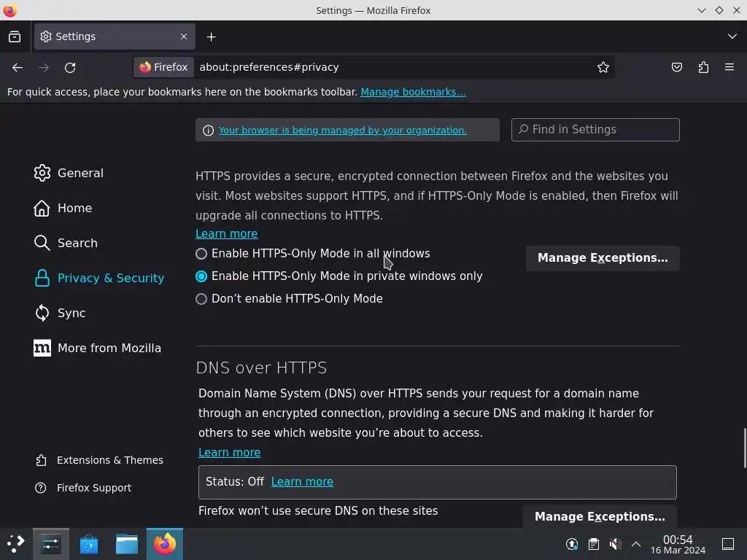Click HTTPS-Only Manage Exceptions button

coord(603,258)
